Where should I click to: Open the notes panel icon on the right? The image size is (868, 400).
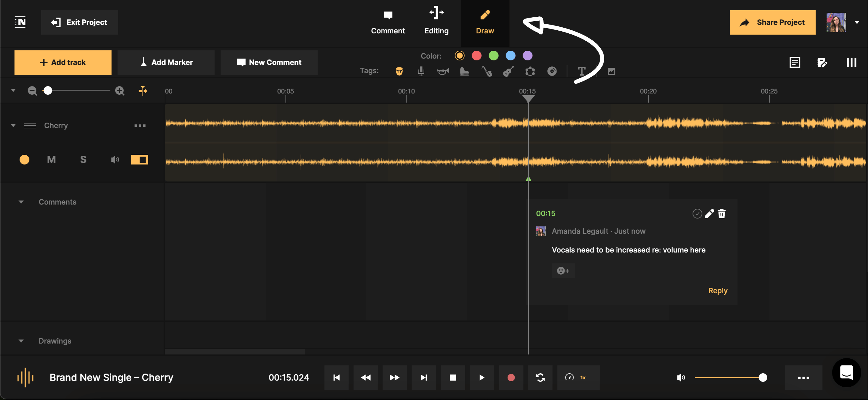pyautogui.click(x=795, y=62)
